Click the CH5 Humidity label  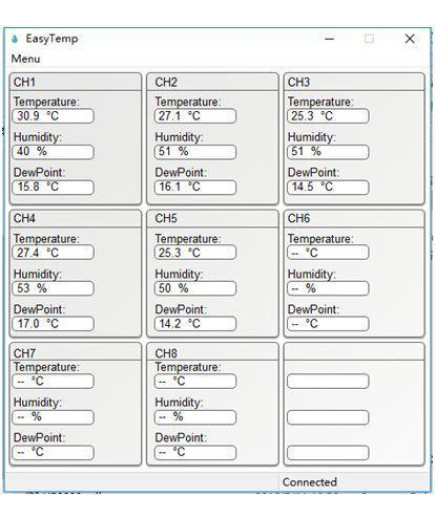(179, 274)
